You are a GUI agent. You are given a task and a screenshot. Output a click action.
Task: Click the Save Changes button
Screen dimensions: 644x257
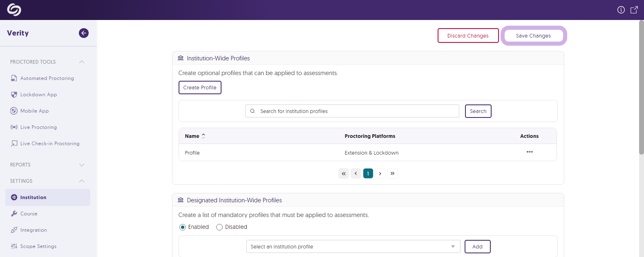point(533,36)
